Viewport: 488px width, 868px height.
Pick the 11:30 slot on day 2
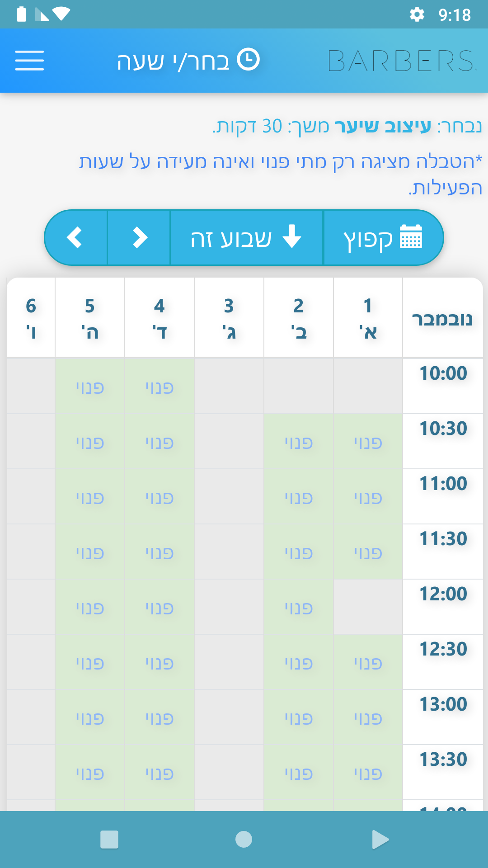click(299, 552)
